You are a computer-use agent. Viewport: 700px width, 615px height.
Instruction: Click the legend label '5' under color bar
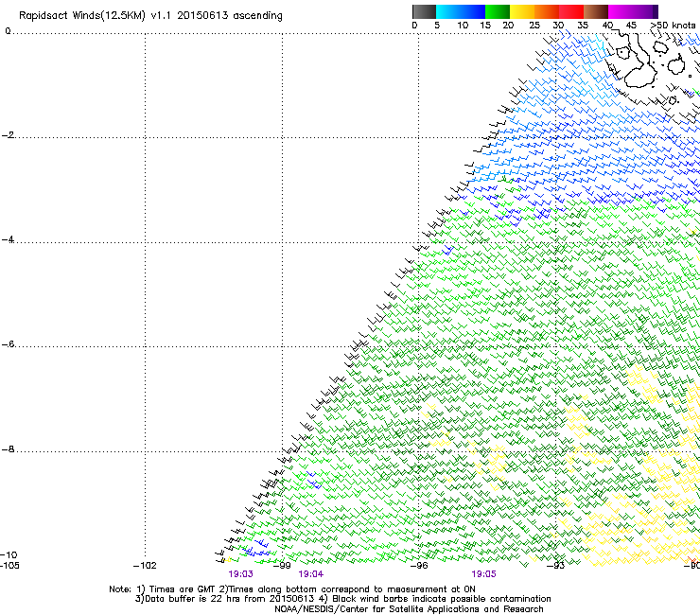437,26
